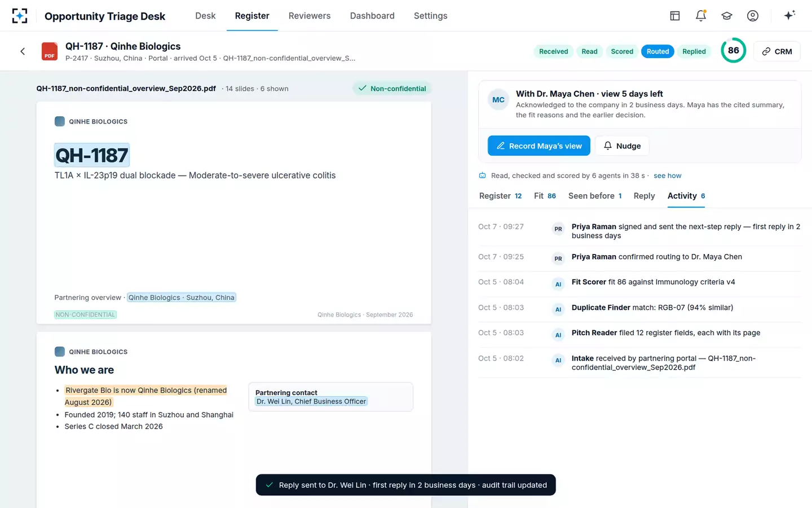Select the Activity 6 panel tab
Image resolution: width=812 pixels, height=508 pixels.
[x=686, y=196]
